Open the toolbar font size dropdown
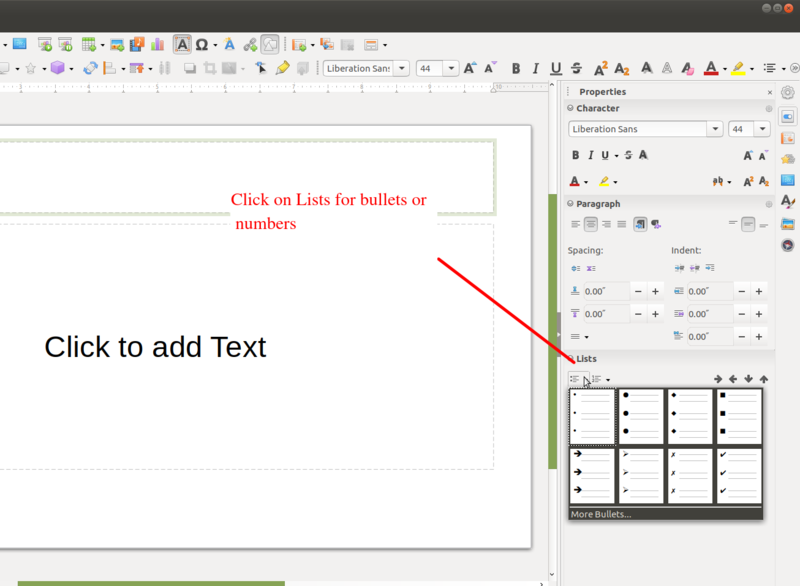The height and width of the screenshot is (586, 800). (x=451, y=68)
